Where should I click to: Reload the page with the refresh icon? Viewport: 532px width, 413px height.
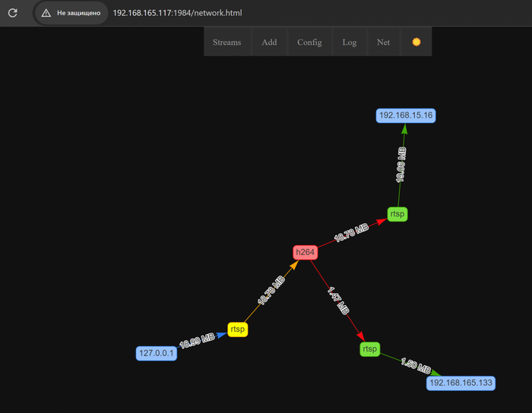[13, 13]
